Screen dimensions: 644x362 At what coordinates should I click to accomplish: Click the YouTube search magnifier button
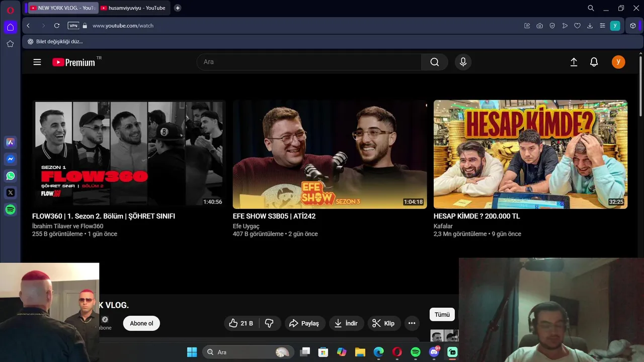click(x=435, y=62)
